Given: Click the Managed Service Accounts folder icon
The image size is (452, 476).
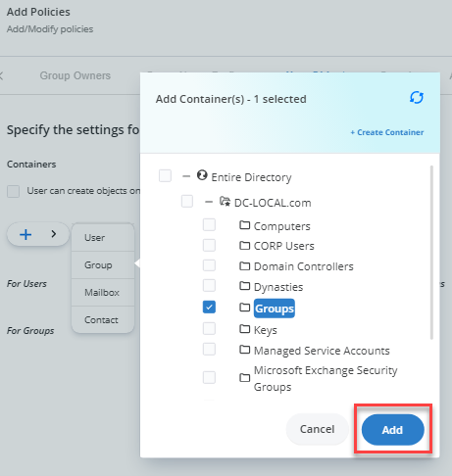Looking at the screenshot, I should pos(244,350).
